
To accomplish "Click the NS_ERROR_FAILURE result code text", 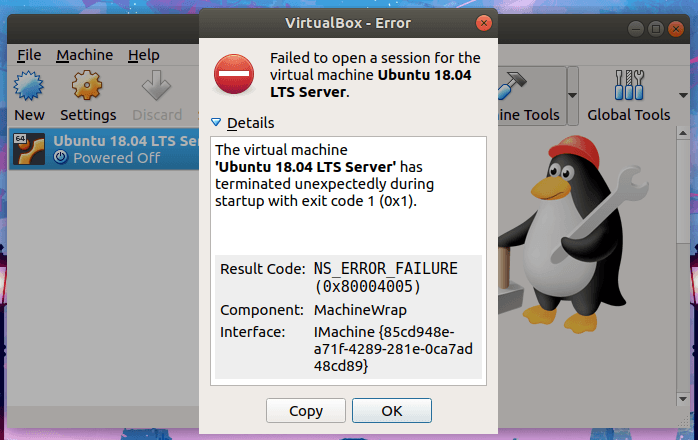I will tap(385, 268).
